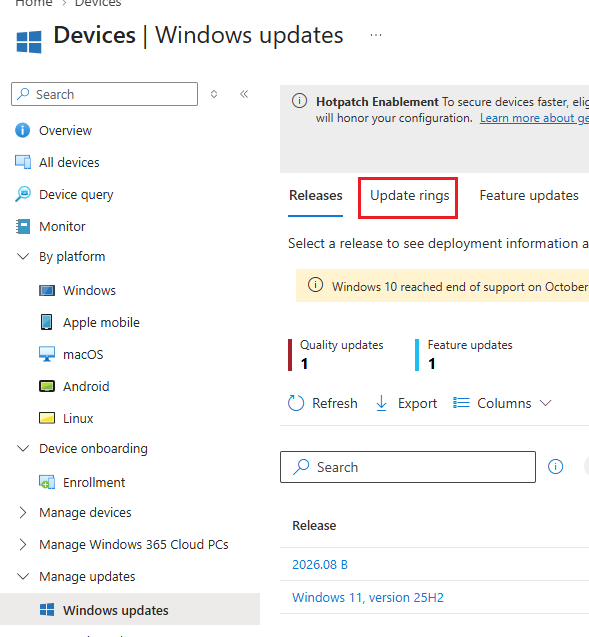Open Monitor in the sidebar
Screen dimensions: 589x637
click(62, 226)
